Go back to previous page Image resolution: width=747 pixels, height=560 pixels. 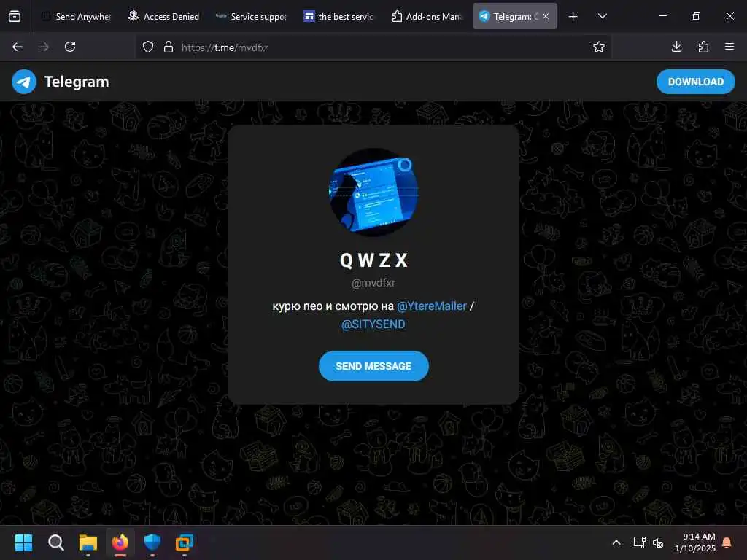[18, 47]
